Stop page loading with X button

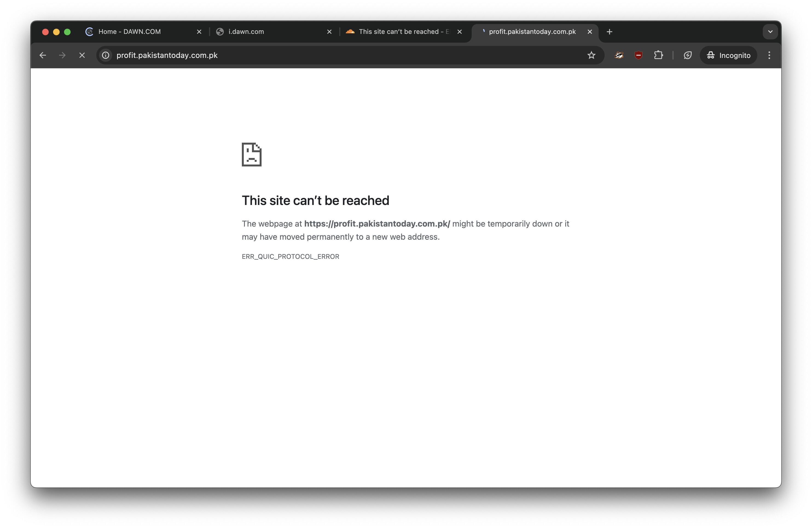click(82, 55)
